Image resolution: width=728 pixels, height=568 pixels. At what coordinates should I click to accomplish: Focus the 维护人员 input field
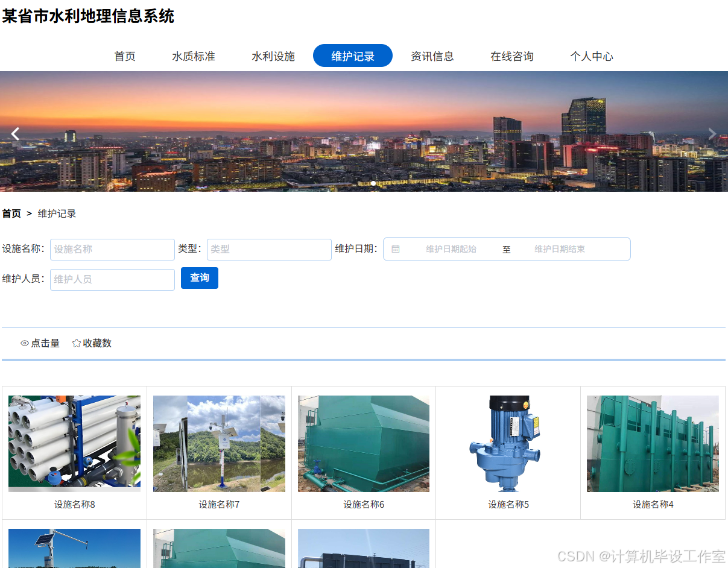pos(112,280)
